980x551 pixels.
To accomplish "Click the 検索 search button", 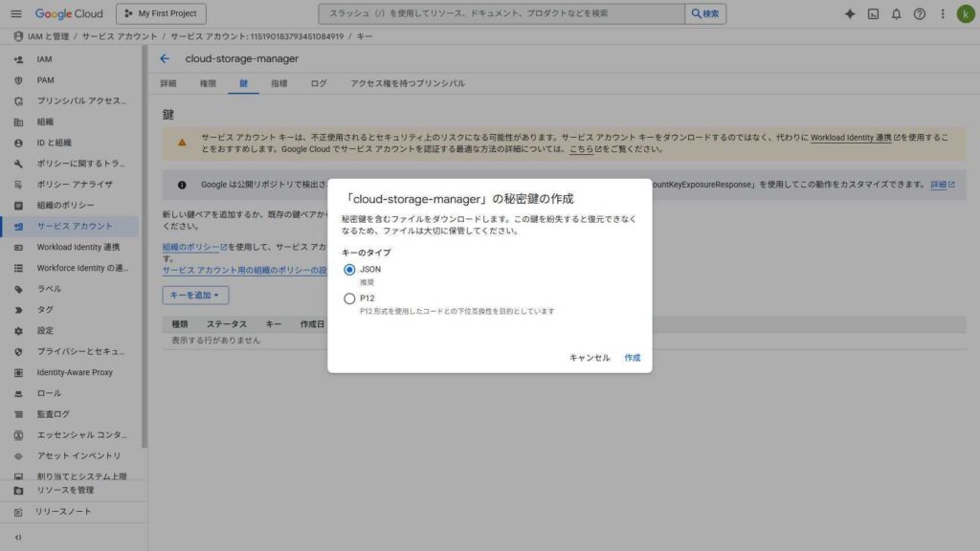I will [x=705, y=13].
